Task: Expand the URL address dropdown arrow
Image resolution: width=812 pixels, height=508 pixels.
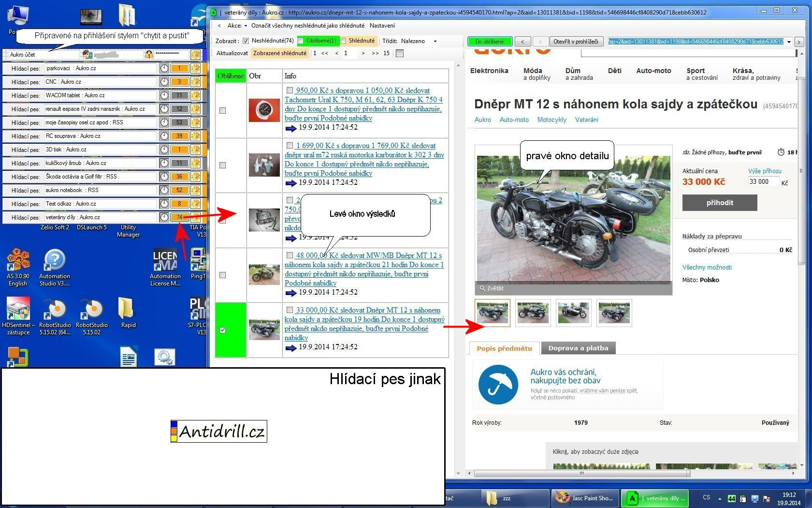Action: (x=789, y=42)
